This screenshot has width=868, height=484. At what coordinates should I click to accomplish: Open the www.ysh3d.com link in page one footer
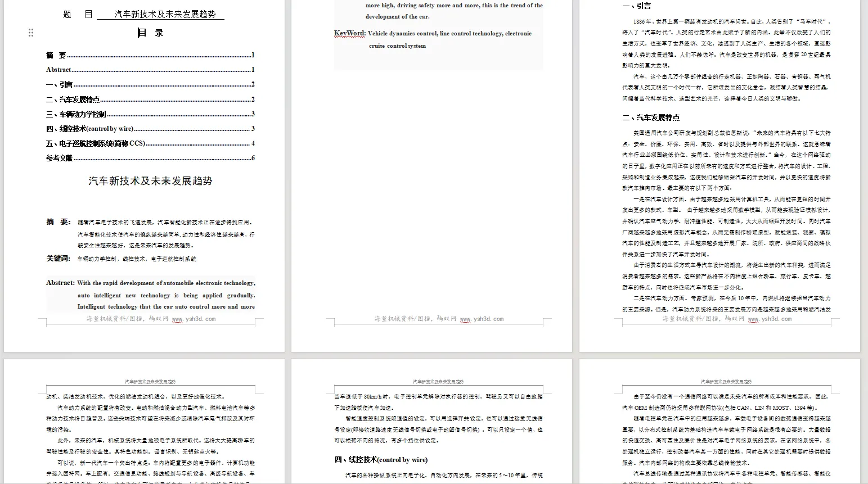(194, 319)
